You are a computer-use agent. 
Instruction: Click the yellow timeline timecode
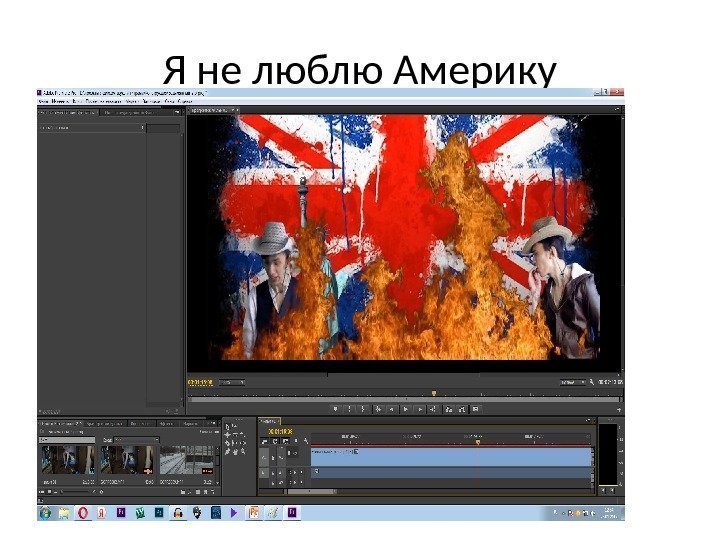click(280, 432)
